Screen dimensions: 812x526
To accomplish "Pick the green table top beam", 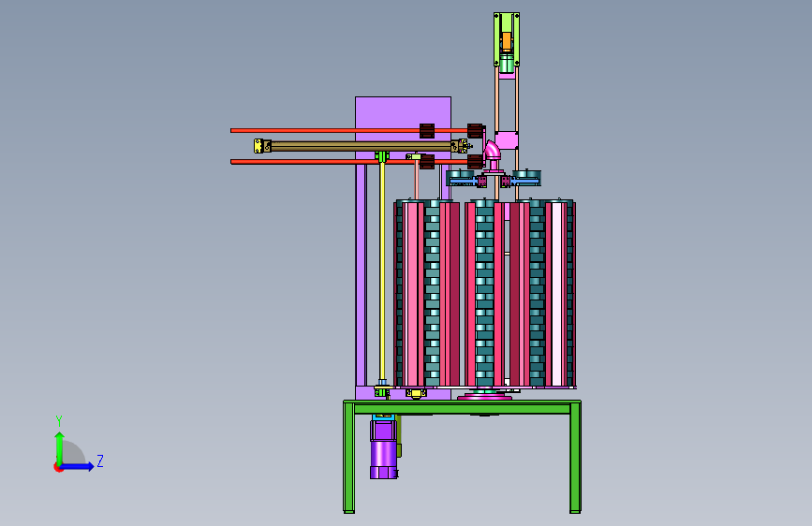I will click(462, 408).
